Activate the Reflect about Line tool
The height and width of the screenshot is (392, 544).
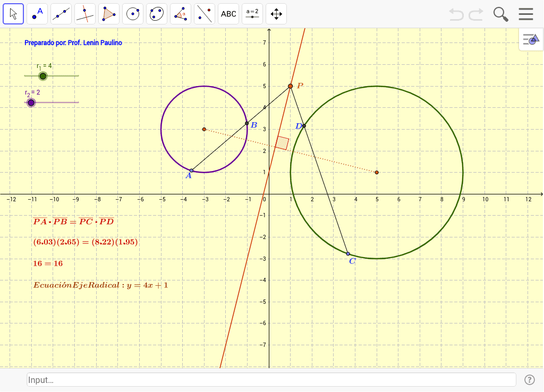tap(205, 13)
